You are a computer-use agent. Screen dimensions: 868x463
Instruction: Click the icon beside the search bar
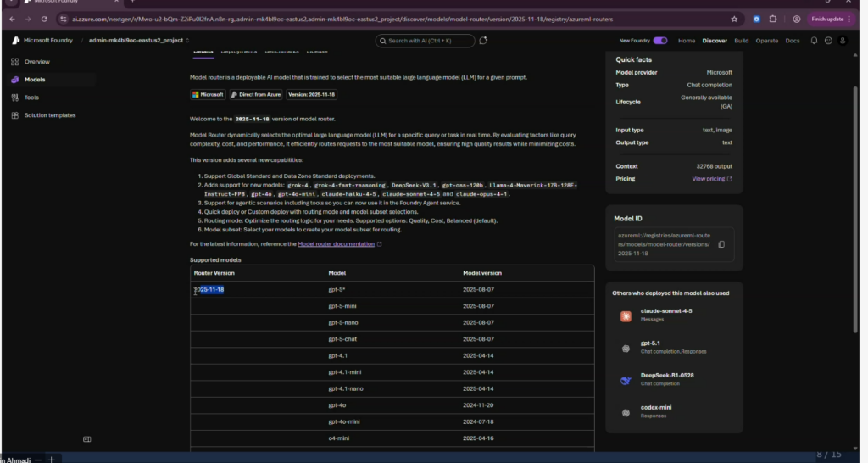(483, 40)
